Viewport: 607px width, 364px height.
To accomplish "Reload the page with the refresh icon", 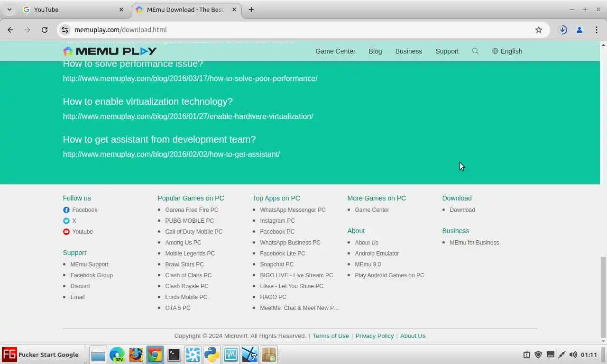I will [45, 30].
